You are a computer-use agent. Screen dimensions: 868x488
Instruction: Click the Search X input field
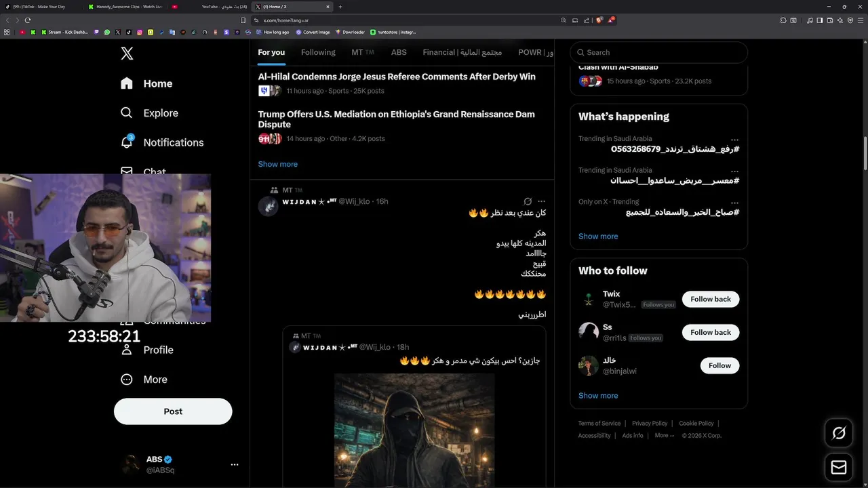pyautogui.click(x=658, y=52)
